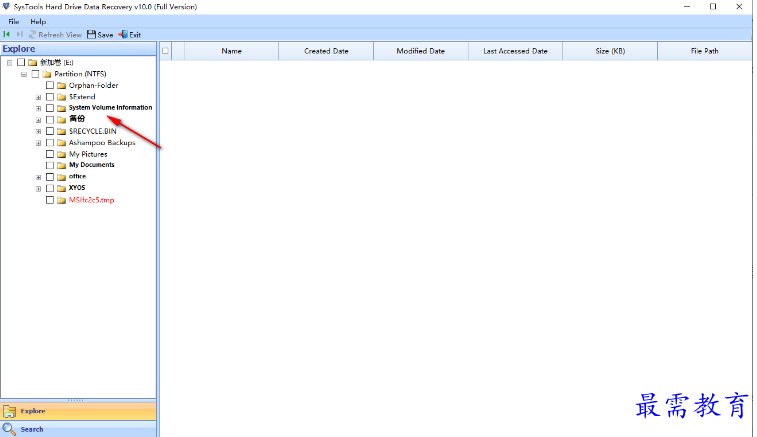757x437 pixels.
Task: Select the System Volume Information folder icon
Action: click(61, 108)
